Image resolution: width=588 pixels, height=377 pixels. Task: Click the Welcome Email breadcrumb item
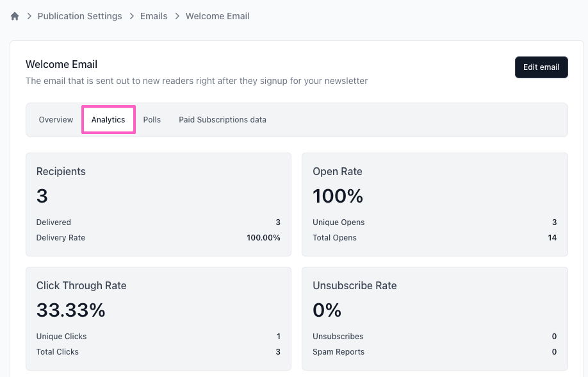pos(217,16)
